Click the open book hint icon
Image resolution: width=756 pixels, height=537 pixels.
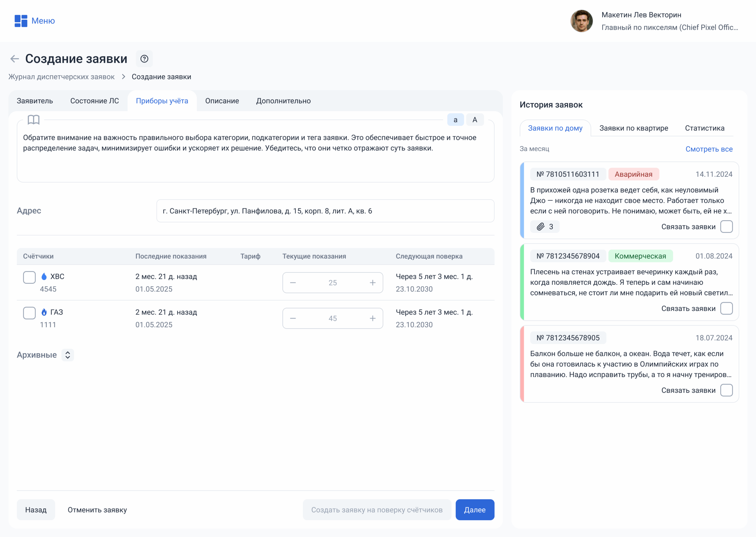point(33,120)
